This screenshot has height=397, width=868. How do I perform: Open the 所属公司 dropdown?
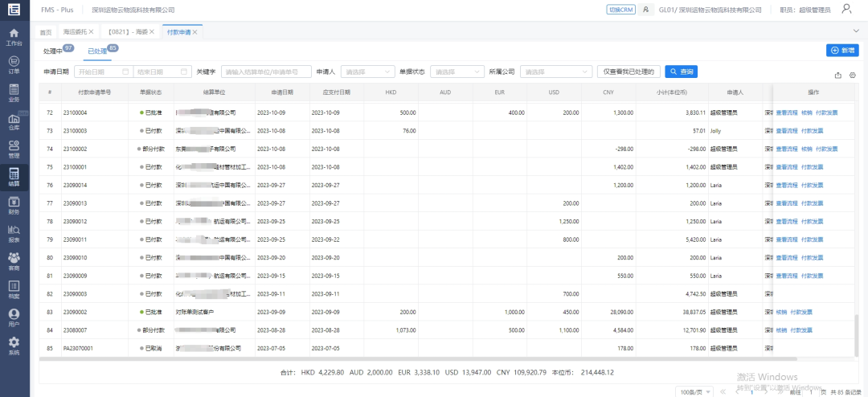[556, 72]
